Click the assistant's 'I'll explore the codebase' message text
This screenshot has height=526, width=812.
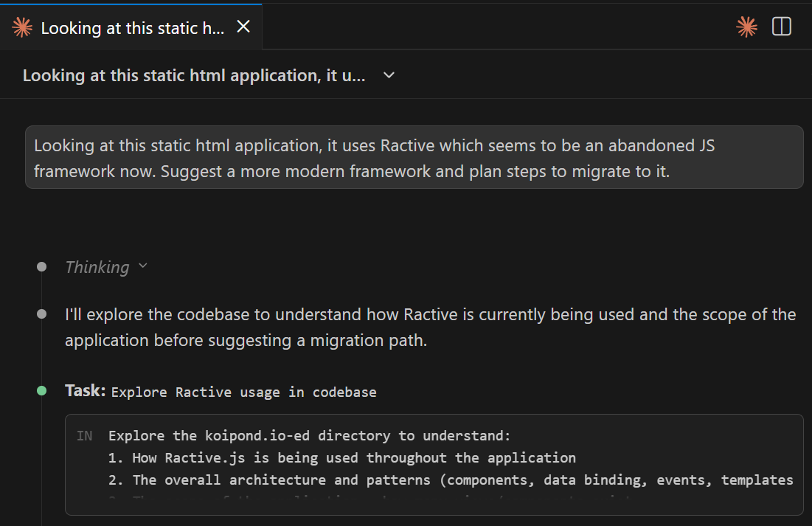(430, 327)
